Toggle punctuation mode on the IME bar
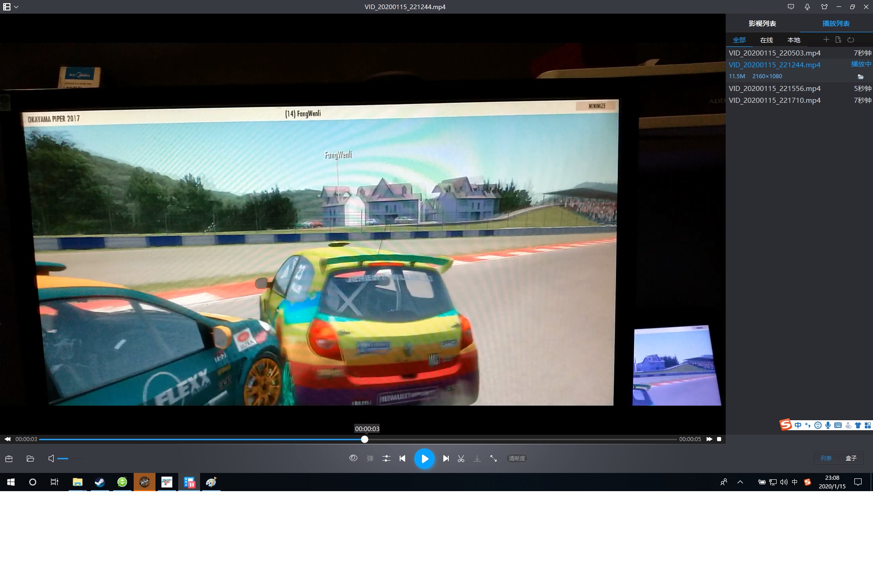Viewport: 873px width, 588px height. 808,425
